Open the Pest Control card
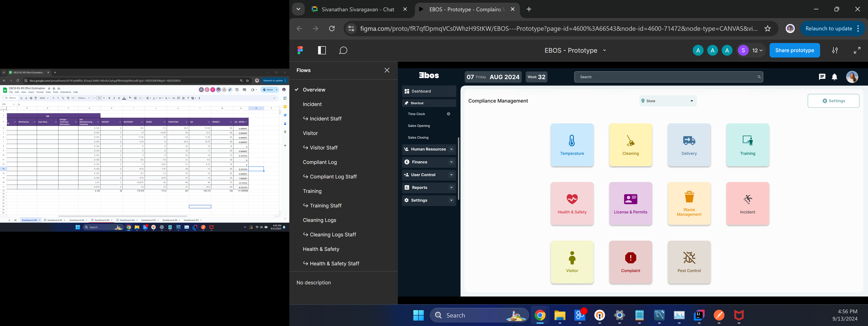868x326 pixels. click(689, 262)
